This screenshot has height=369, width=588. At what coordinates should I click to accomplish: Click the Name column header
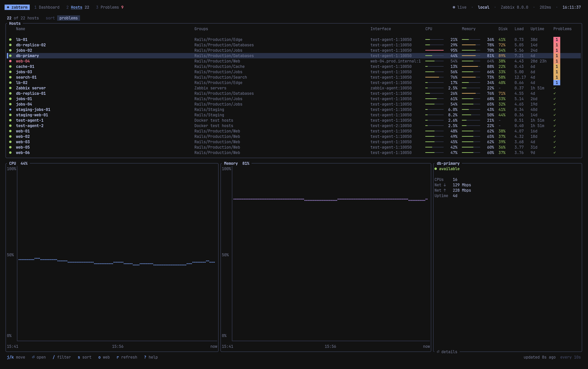21,29
